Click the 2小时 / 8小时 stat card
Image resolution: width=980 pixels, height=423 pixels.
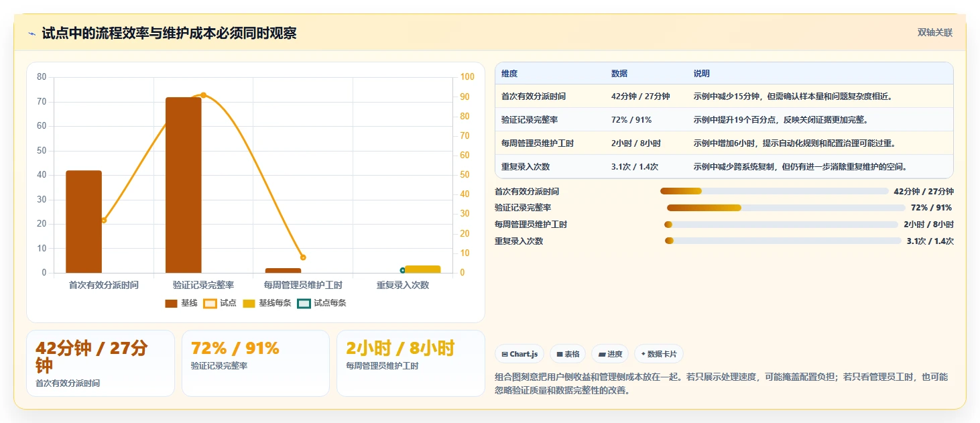[x=411, y=363]
